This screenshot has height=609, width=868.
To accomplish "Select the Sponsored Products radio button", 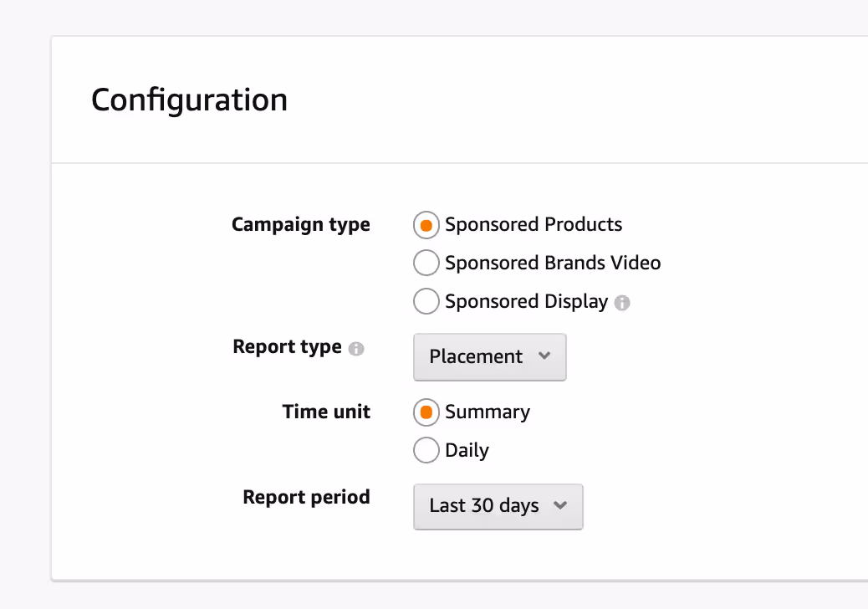I will tap(426, 225).
